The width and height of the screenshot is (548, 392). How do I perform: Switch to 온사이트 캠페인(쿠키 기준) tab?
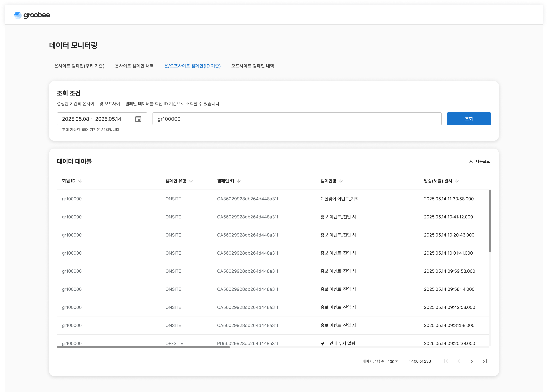79,66
